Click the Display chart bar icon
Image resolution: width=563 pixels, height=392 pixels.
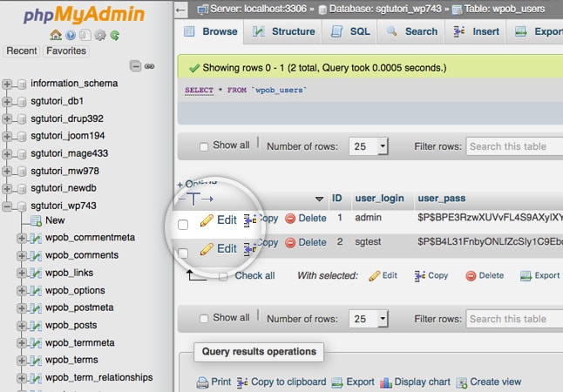pos(386,382)
